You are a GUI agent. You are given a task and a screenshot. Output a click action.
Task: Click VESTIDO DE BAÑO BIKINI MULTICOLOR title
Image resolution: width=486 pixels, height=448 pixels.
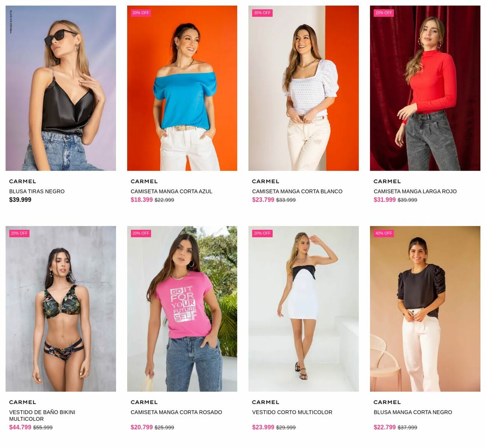coord(42,415)
